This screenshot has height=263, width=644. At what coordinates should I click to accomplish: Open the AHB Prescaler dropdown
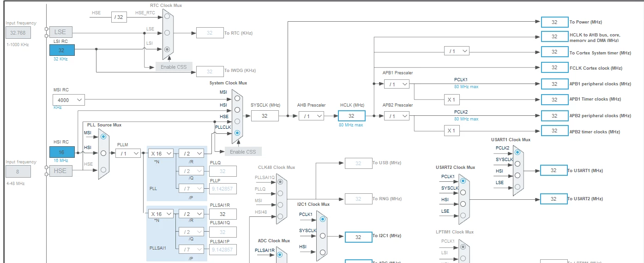coord(311,116)
